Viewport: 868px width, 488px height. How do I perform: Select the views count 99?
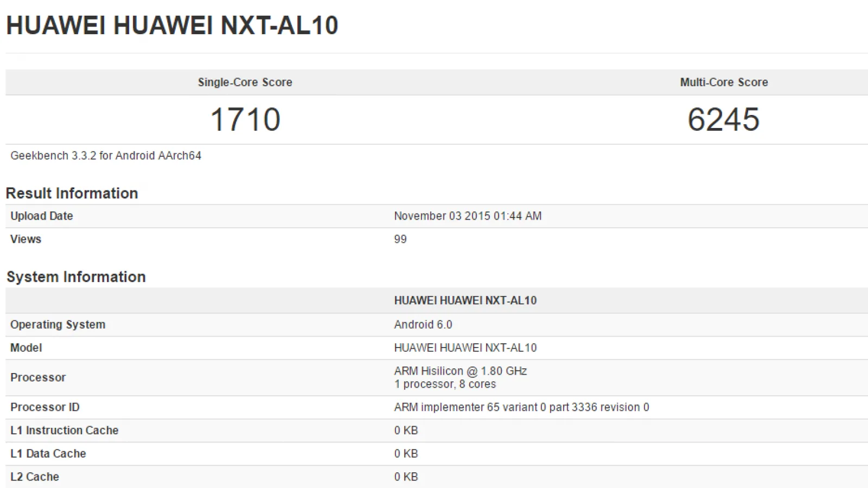[400, 239]
